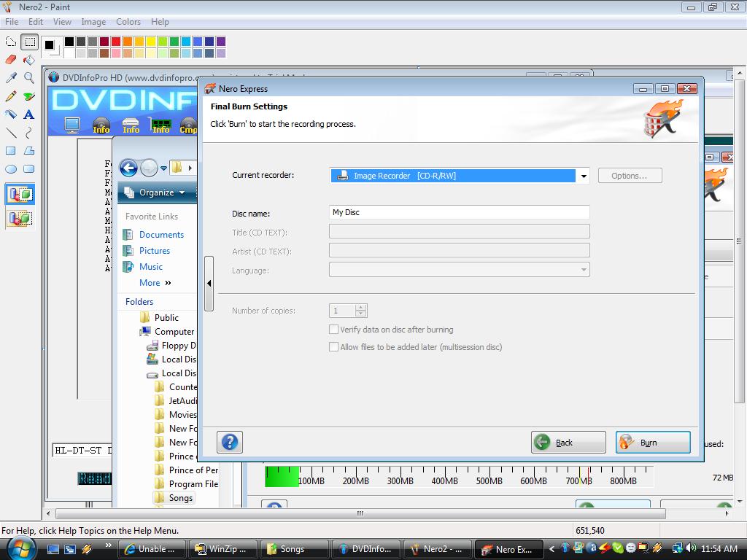The width and height of the screenshot is (747, 560).
Task: Click the foreground/background color indicator box
Action: coord(51,47)
